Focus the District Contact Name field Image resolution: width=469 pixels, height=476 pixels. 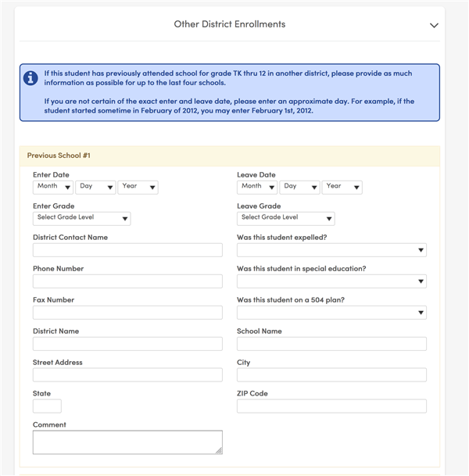click(127, 250)
